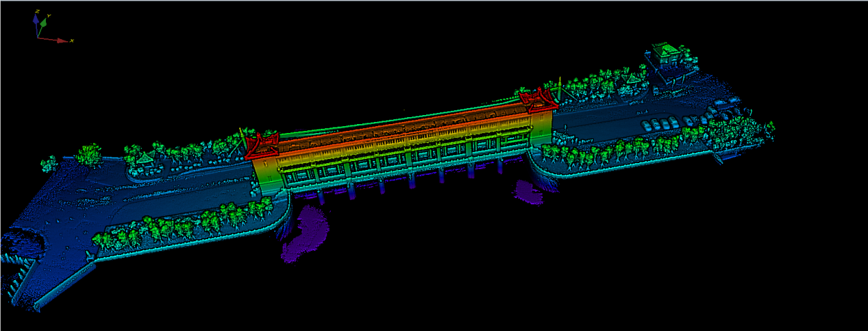The height and width of the screenshot is (331, 868).
Task: Pick the red pagoda roof at the left bridge end
Action: point(261,145)
